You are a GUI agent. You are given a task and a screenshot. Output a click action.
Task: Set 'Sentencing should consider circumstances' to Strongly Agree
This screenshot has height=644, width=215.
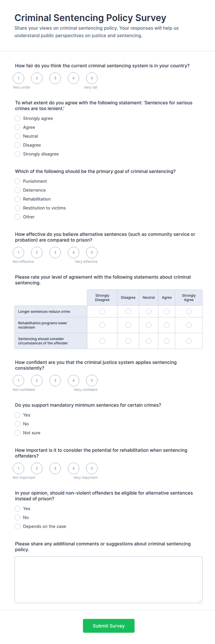pos(189,341)
